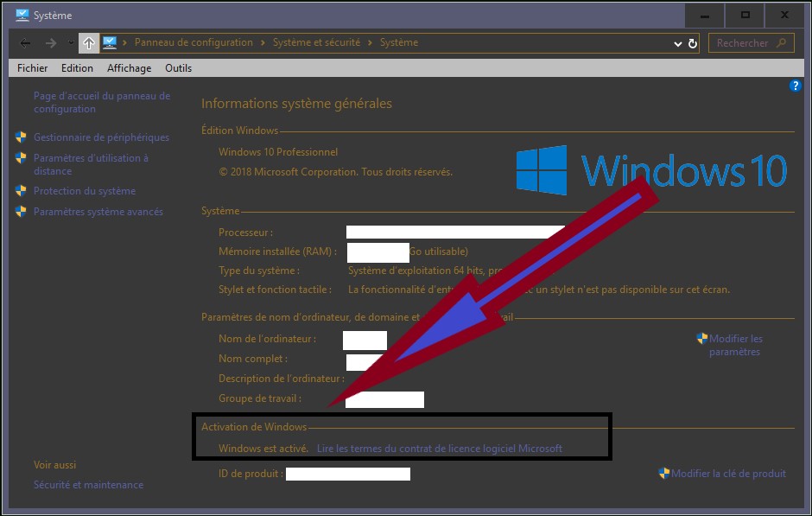This screenshot has height=516, width=812.
Task: Click the search magnifier icon
Action: click(782, 43)
